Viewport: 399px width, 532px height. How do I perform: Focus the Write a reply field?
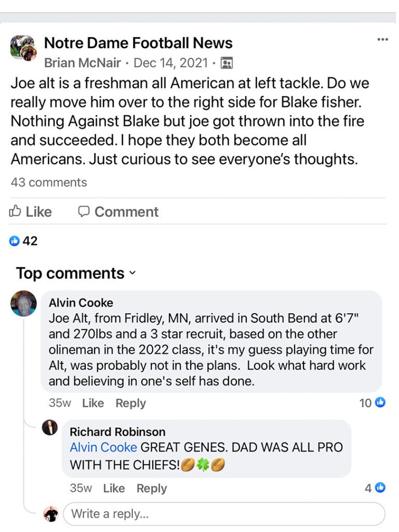point(223,514)
